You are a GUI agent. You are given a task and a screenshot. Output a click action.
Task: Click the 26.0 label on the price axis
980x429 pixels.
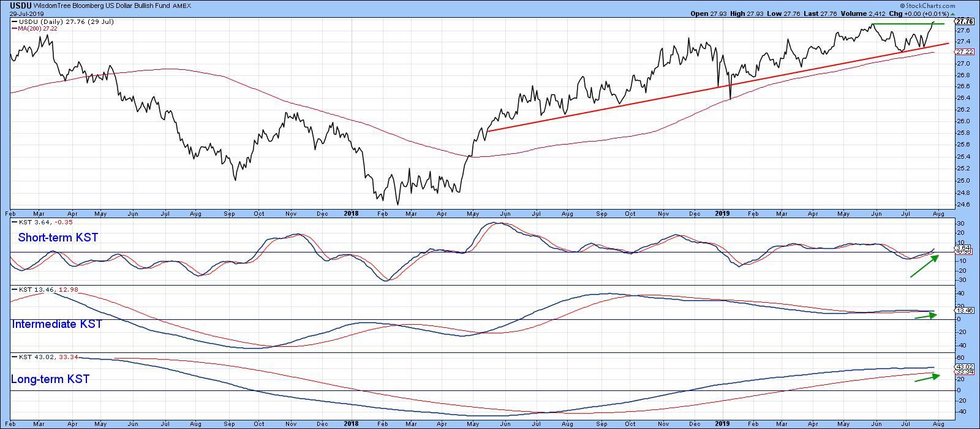pyautogui.click(x=962, y=121)
